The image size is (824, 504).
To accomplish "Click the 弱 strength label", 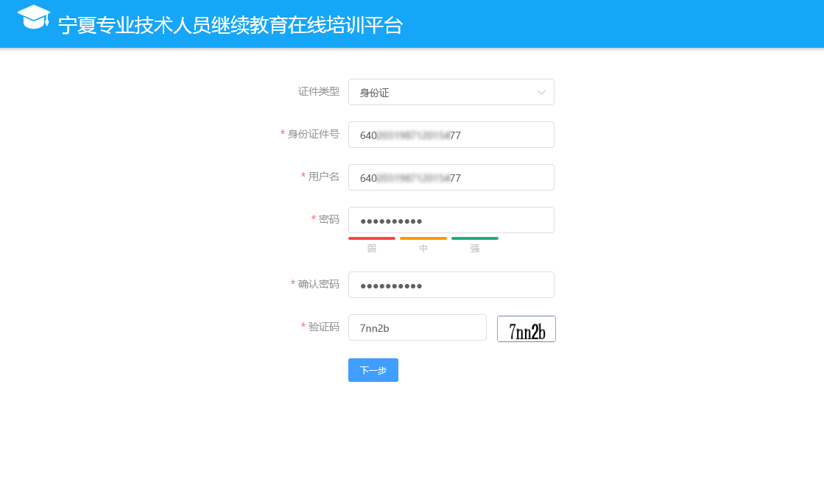I will pyautogui.click(x=372, y=249).
